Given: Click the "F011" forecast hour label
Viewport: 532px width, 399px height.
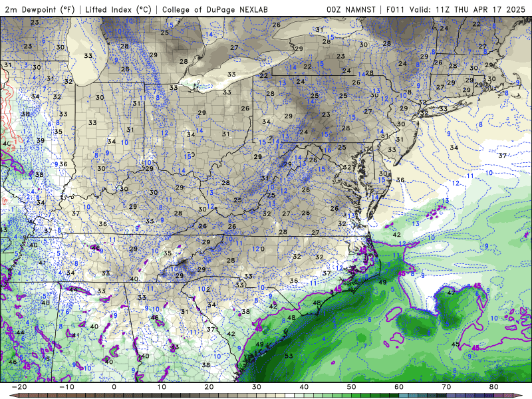Looking at the screenshot, I should [395, 9].
